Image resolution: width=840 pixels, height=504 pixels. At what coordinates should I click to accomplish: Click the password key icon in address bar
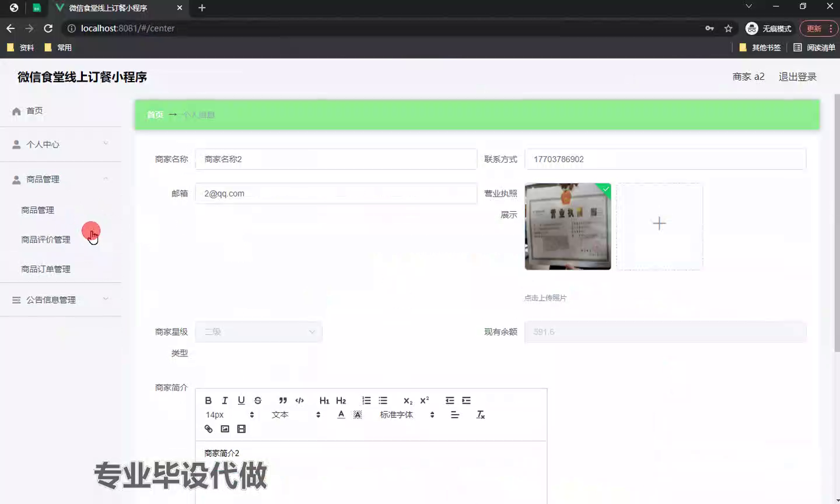pos(709,29)
